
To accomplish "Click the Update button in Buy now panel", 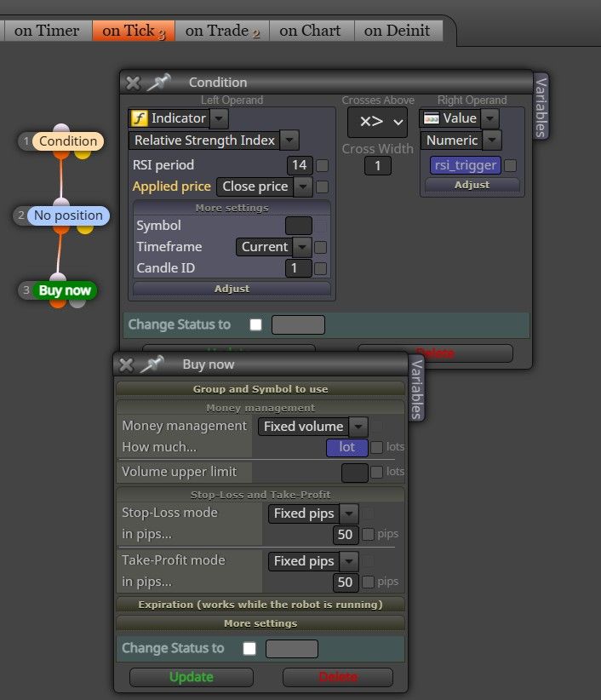I will [192, 677].
